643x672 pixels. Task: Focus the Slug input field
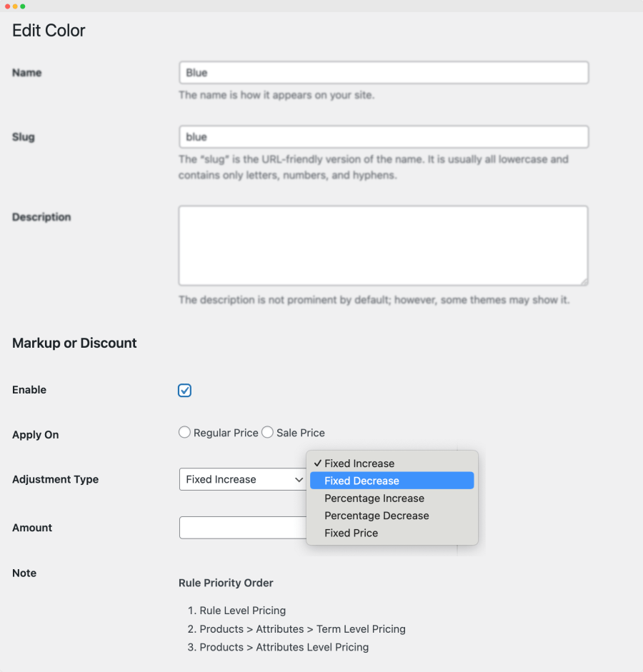pos(383,137)
